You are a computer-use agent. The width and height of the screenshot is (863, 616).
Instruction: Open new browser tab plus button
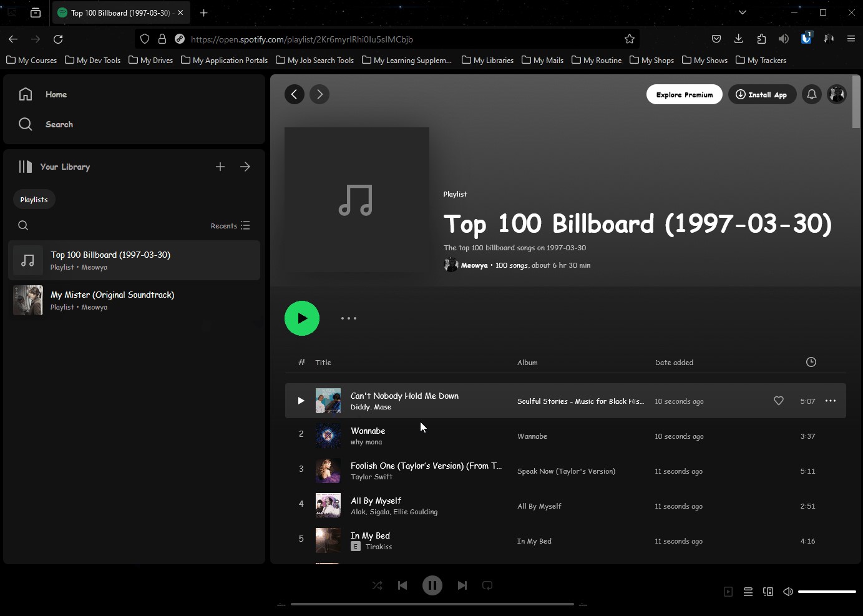(x=203, y=12)
